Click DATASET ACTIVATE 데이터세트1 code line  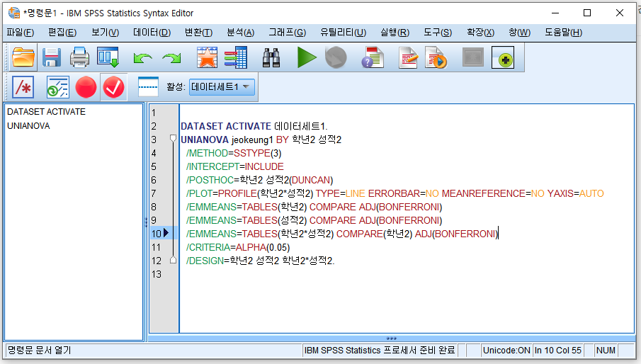pyautogui.click(x=254, y=126)
